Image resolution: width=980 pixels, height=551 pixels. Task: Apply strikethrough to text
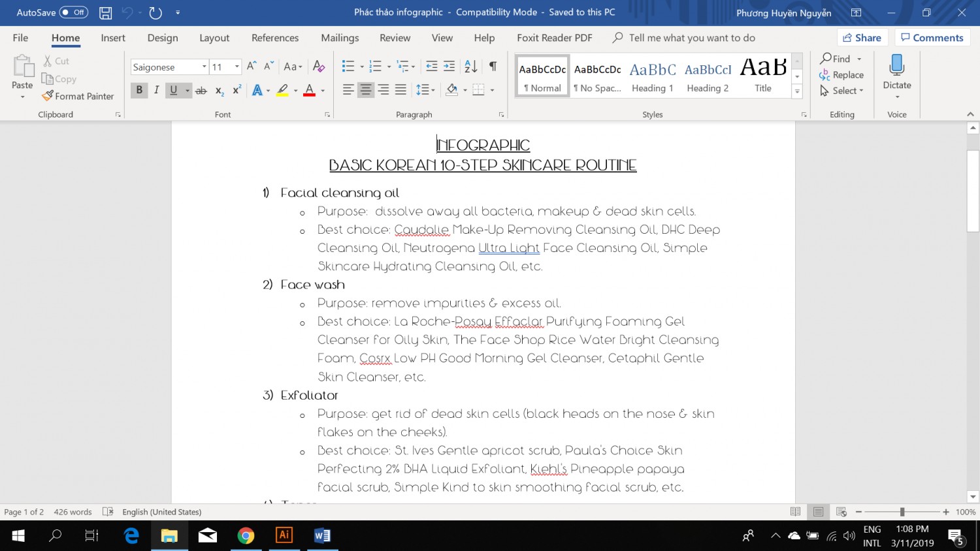[201, 90]
